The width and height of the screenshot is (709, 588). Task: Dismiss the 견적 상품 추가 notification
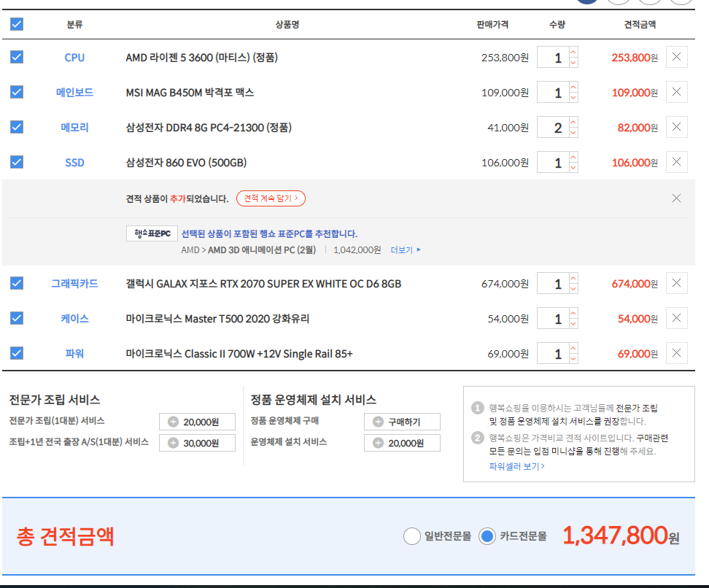point(676,198)
